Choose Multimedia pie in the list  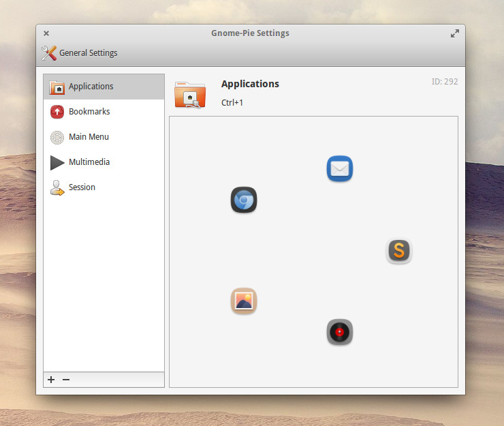(x=104, y=162)
